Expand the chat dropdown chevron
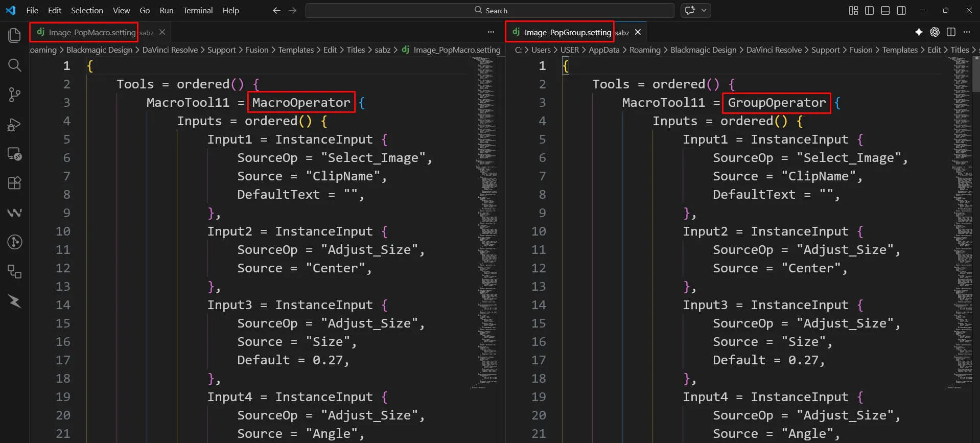Image resolution: width=980 pixels, height=443 pixels. tap(704, 10)
